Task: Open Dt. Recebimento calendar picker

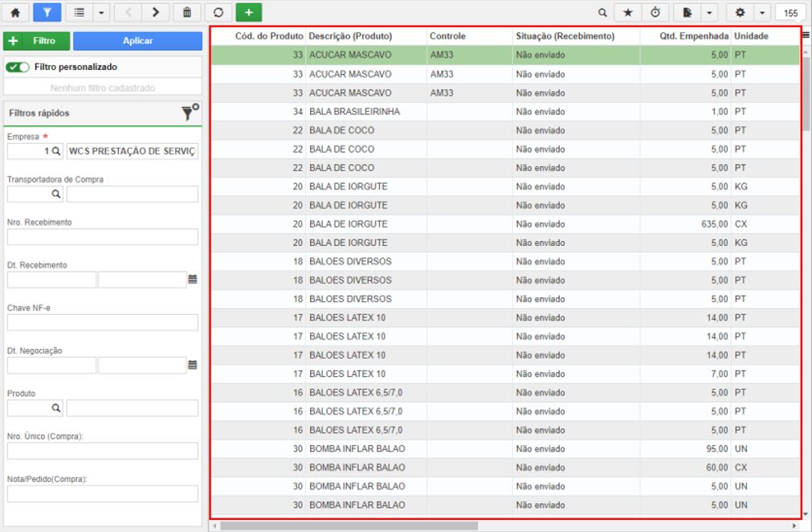Action: click(193, 280)
